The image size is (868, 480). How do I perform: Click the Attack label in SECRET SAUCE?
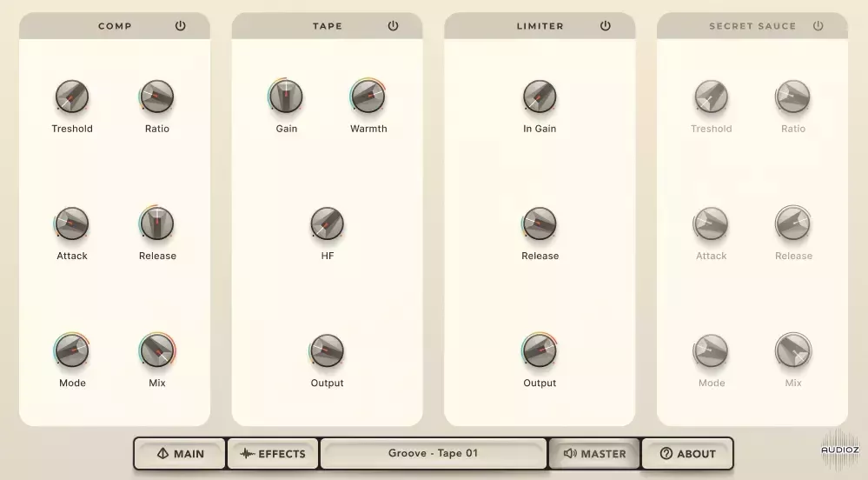point(712,256)
